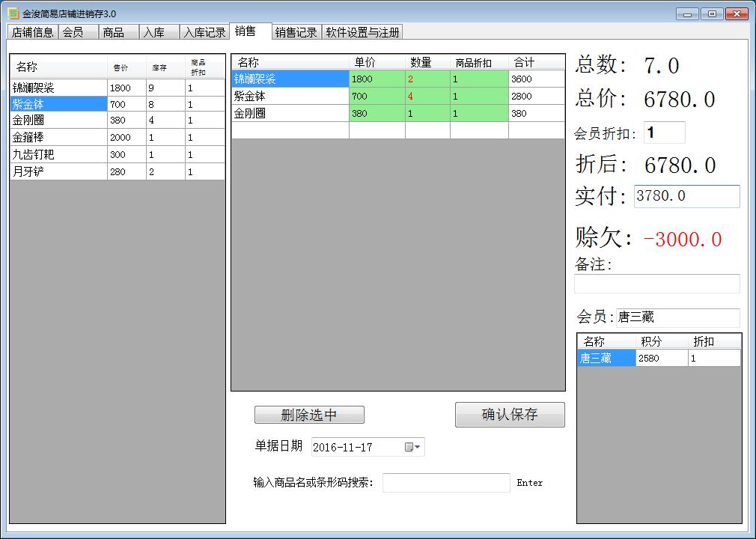Click the total 3600 cell
756x539 pixels.
point(536,79)
